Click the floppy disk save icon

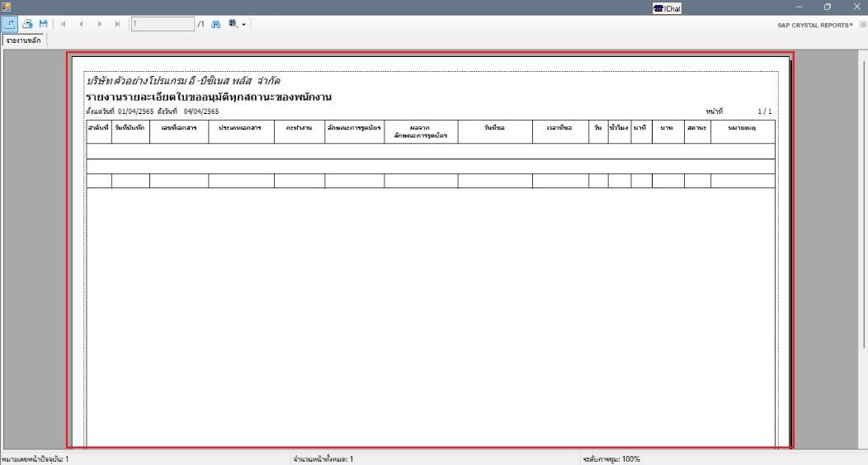[x=44, y=25]
